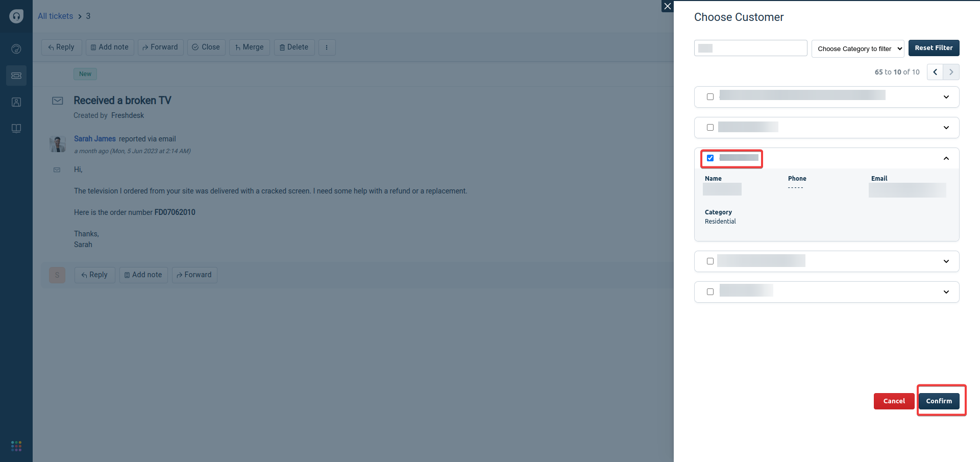Open the Choose Category to filter dropdown

pos(858,48)
